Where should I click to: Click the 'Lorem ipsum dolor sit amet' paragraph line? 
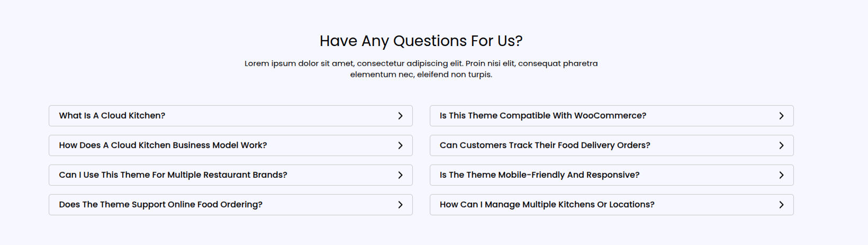click(421, 63)
